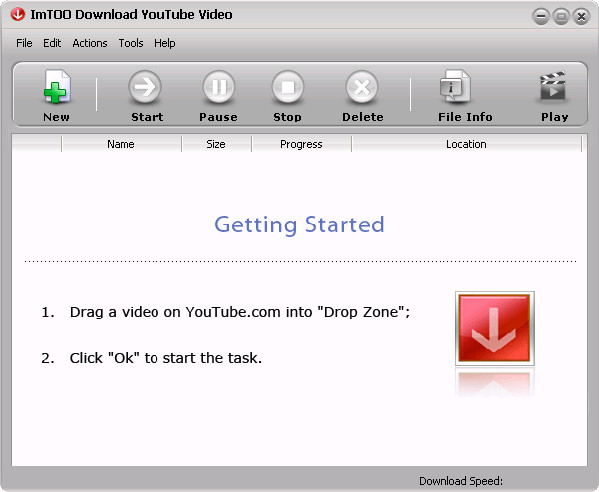599x492 pixels.
Task: Click the New task icon
Action: (x=57, y=87)
